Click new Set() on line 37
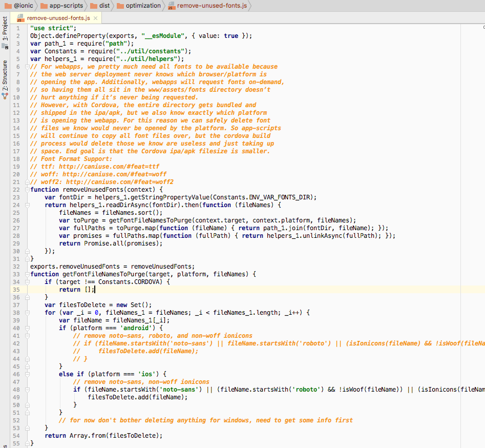This screenshot has height=448, width=485. (132, 305)
